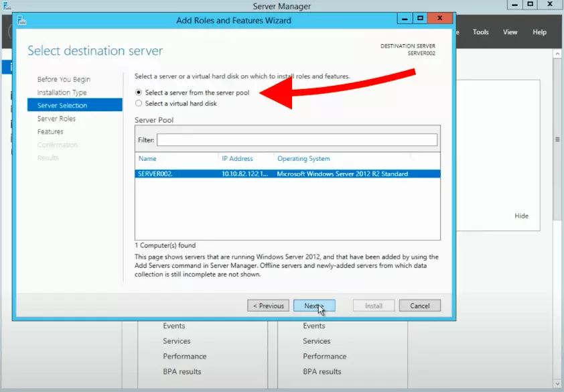The height and width of the screenshot is (392, 564).
Task: Choose the Select a virtual hard disk option
Action: [x=139, y=103]
